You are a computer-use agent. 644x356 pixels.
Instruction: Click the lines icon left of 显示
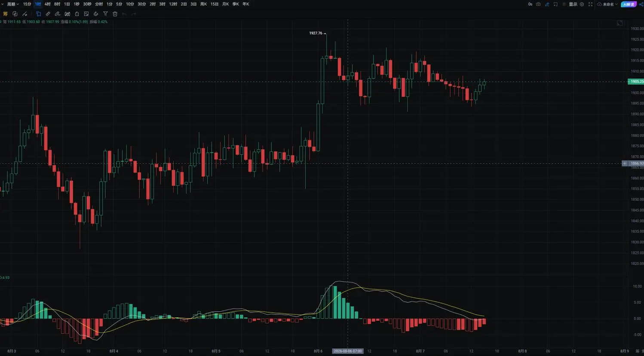click(564, 4)
